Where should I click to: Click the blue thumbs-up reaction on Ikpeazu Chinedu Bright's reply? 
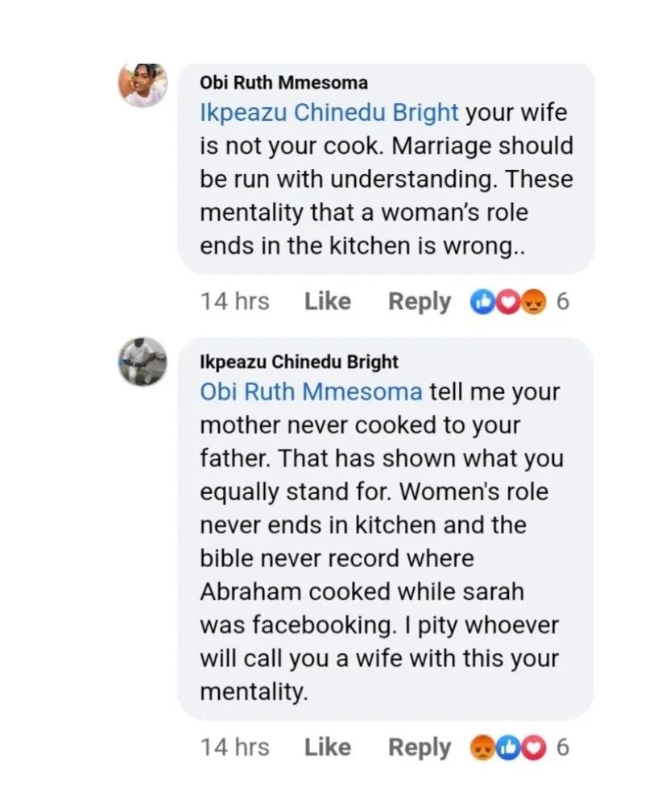click(x=508, y=748)
